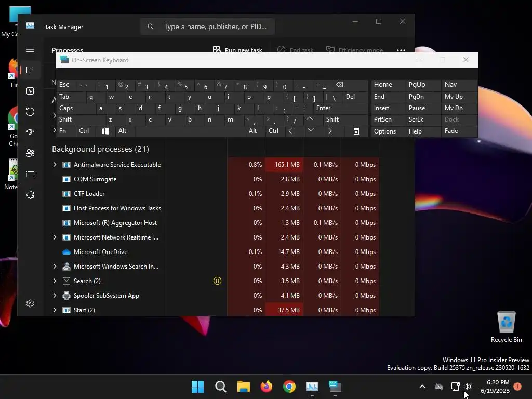Show hidden system tray icons chevron
The image size is (532, 399).
click(422, 387)
